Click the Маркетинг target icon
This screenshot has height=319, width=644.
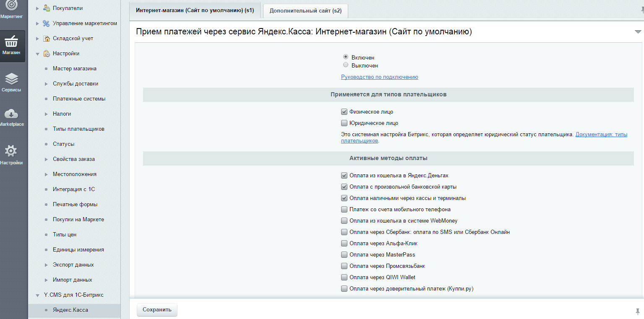pyautogui.click(x=11, y=5)
